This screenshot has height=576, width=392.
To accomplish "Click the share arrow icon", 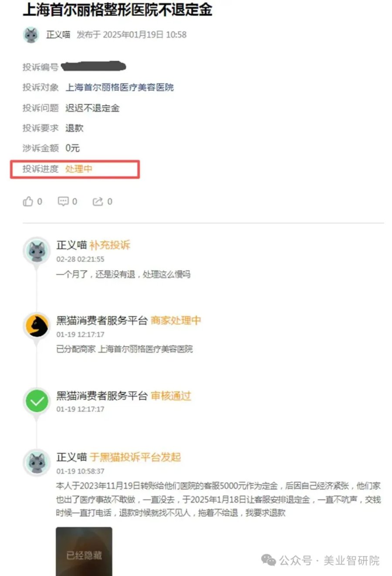I will point(98,202).
